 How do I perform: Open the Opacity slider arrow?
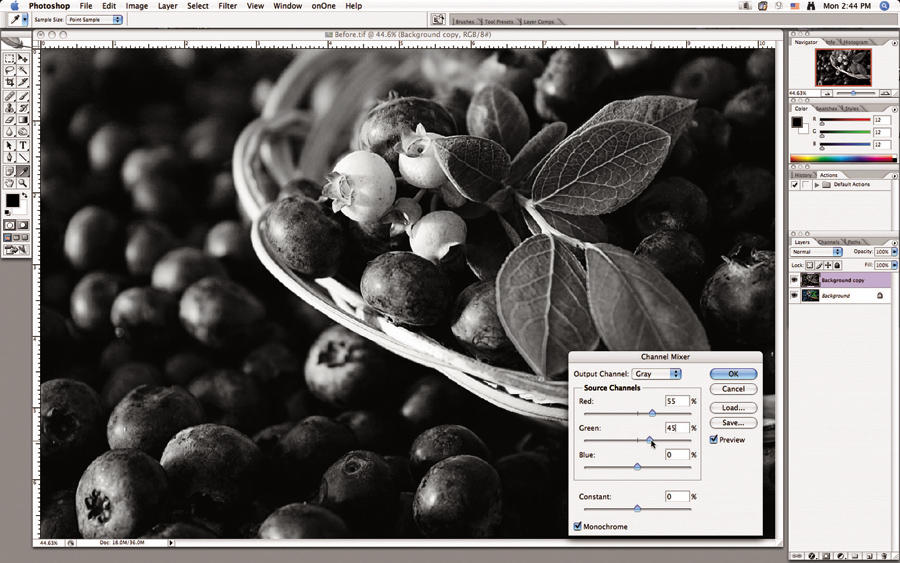click(894, 252)
